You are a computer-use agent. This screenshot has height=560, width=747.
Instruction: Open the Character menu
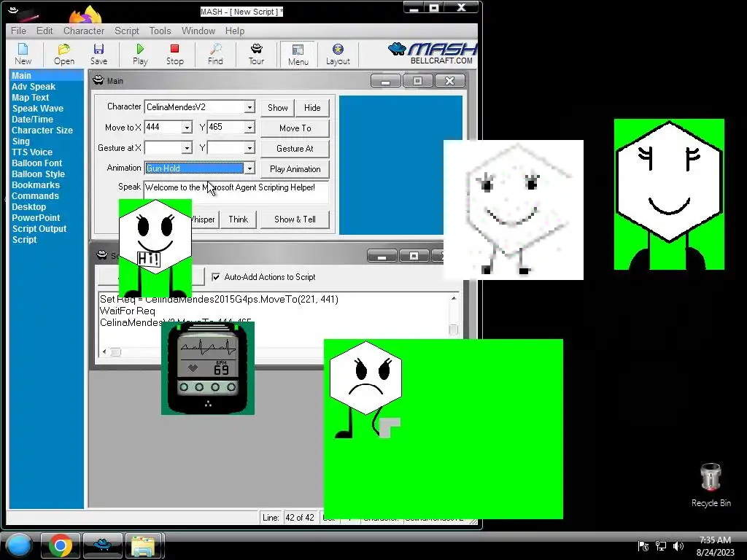pyautogui.click(x=84, y=31)
